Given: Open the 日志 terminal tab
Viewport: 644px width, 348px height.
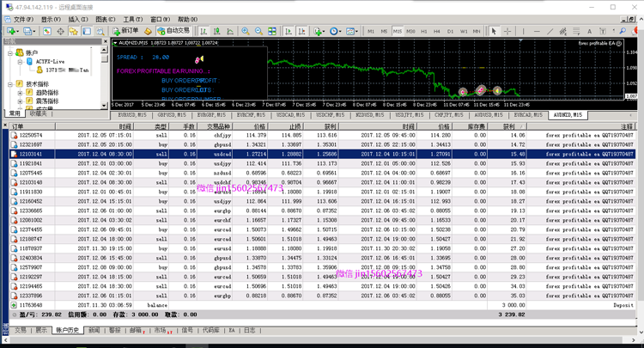Looking at the screenshot, I should [x=250, y=330].
